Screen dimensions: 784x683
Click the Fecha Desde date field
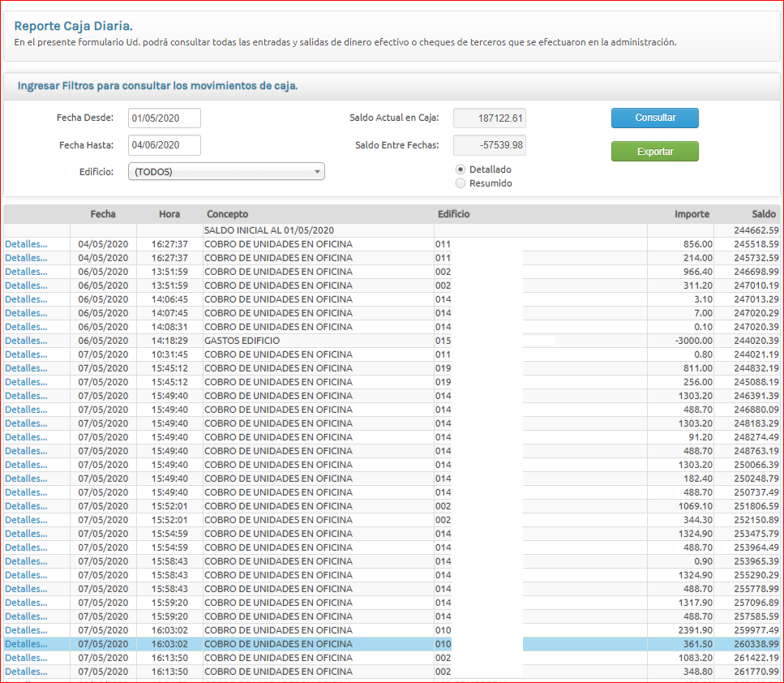(165, 118)
